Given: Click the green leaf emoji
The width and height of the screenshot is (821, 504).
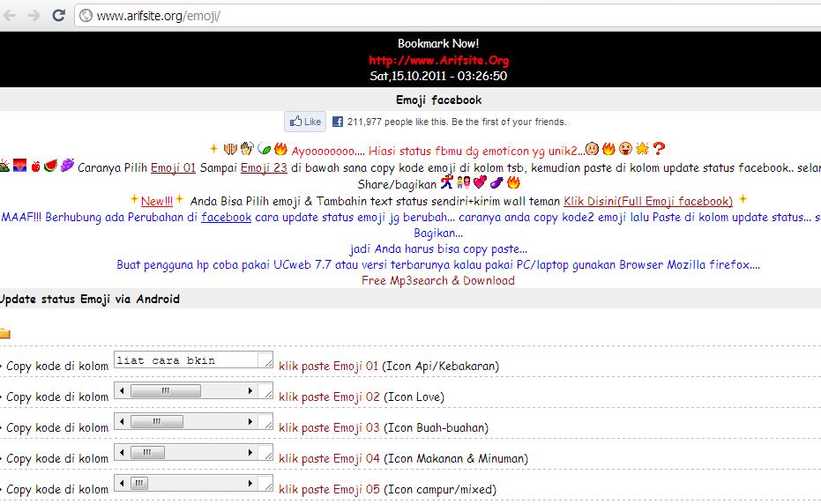Looking at the screenshot, I should tap(264, 149).
